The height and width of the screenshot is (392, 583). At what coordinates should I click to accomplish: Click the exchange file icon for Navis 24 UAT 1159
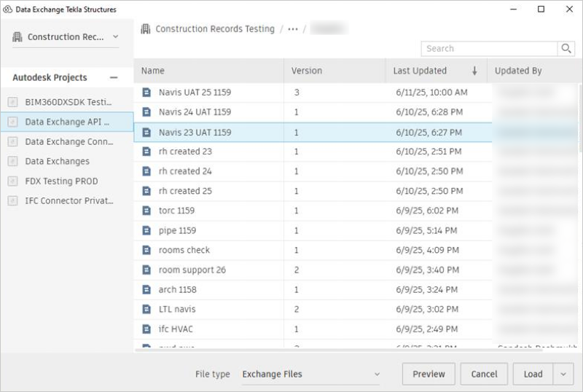147,112
